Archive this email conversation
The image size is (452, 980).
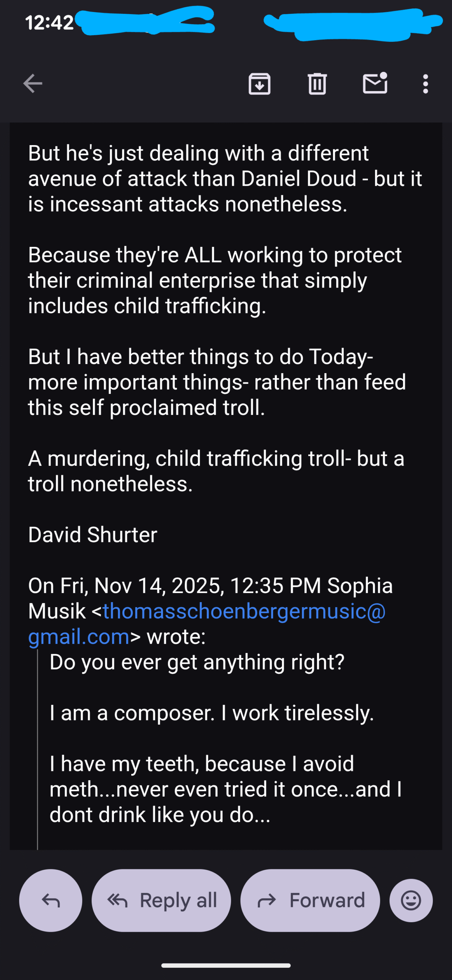point(259,83)
